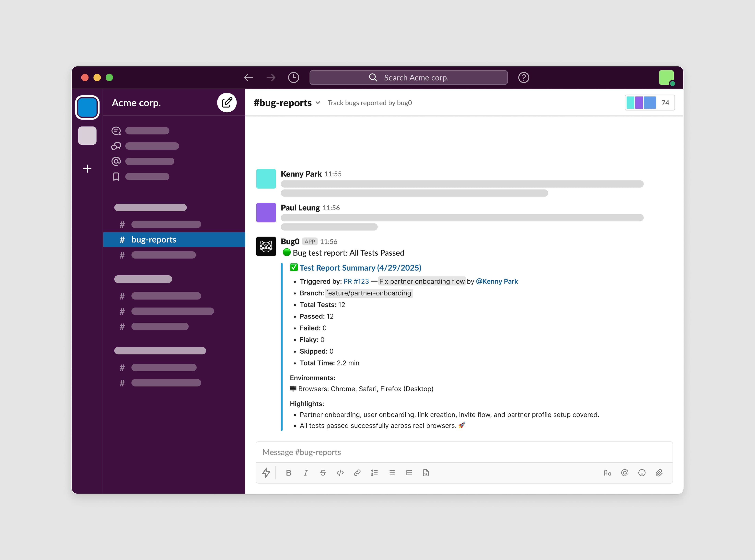Open saved items bookmark icon
Viewport: 755px width, 560px height.
point(116,177)
